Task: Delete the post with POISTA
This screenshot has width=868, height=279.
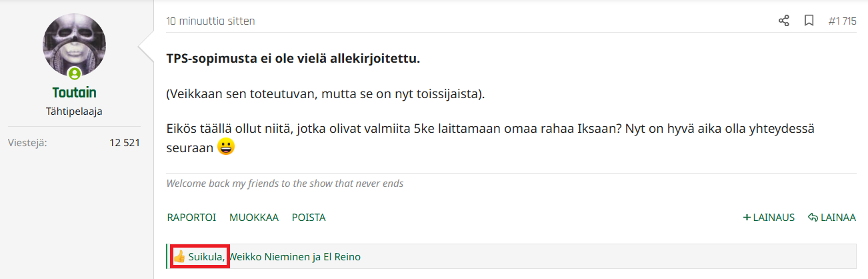Action: tap(309, 218)
